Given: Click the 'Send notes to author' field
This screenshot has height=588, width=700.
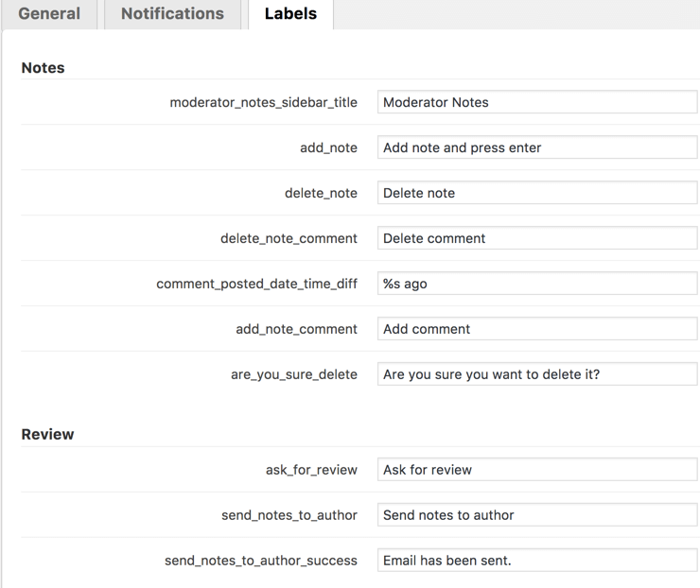Looking at the screenshot, I should (x=536, y=515).
